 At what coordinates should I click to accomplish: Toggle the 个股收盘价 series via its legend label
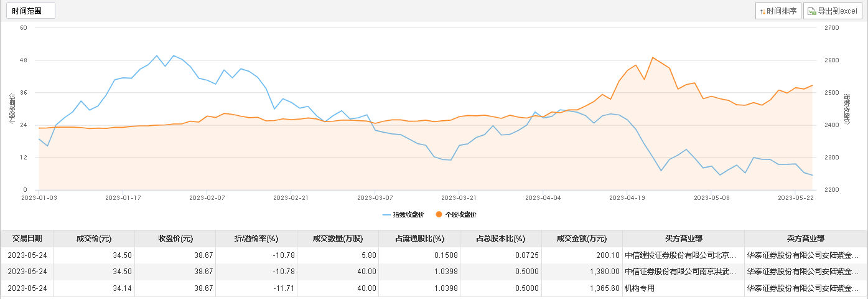(460, 214)
